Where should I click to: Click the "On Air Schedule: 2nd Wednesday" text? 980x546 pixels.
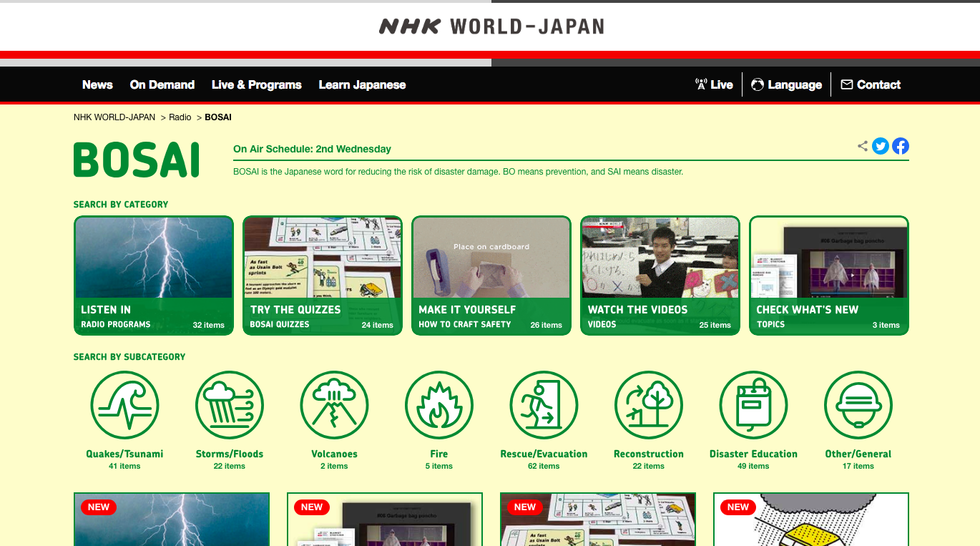tap(312, 149)
